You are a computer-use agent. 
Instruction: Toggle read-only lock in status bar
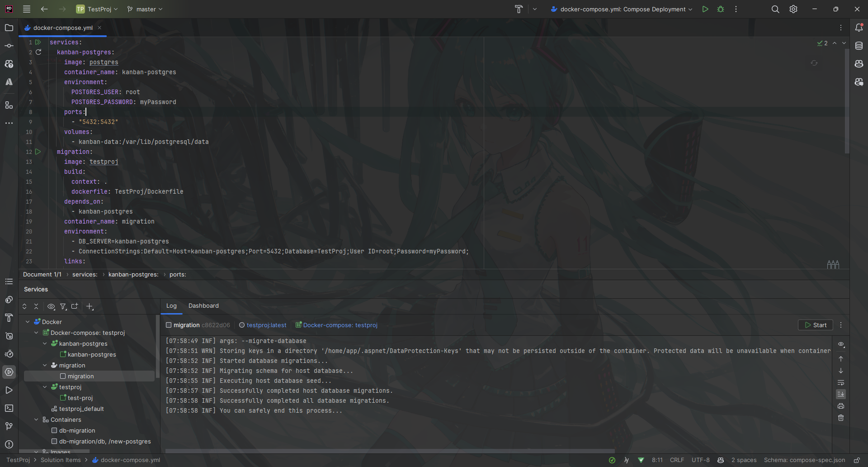857,460
